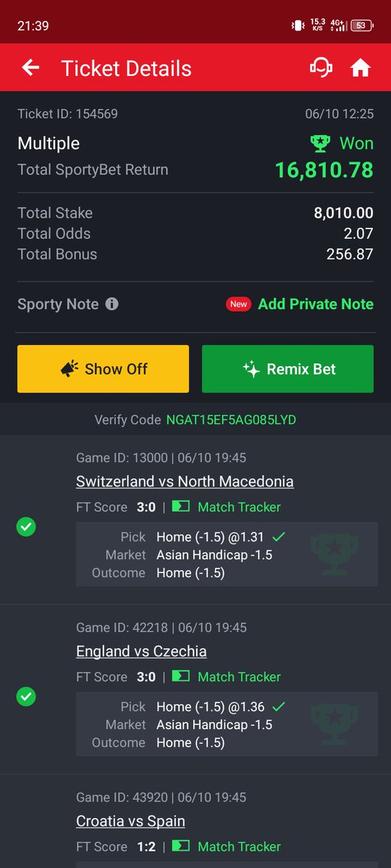Tap the red New badge
This screenshot has height=868, width=391.
click(x=239, y=305)
